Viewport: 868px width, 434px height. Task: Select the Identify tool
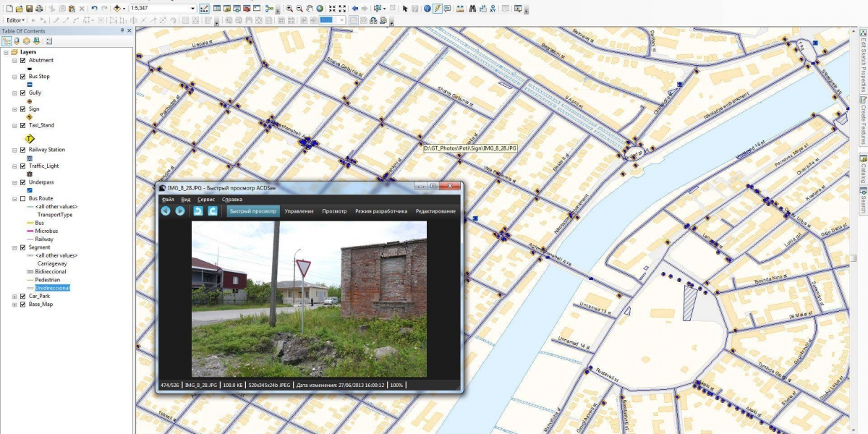(x=427, y=8)
